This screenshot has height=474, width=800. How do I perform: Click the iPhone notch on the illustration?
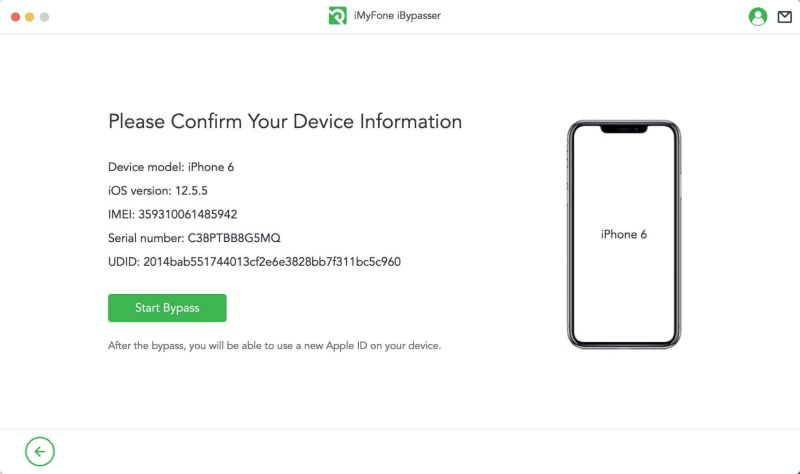click(624, 130)
